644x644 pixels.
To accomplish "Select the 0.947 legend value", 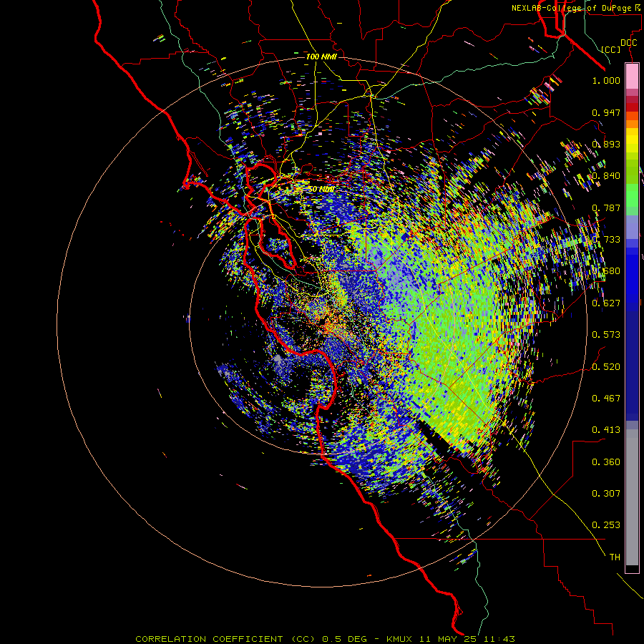I will 606,112.
